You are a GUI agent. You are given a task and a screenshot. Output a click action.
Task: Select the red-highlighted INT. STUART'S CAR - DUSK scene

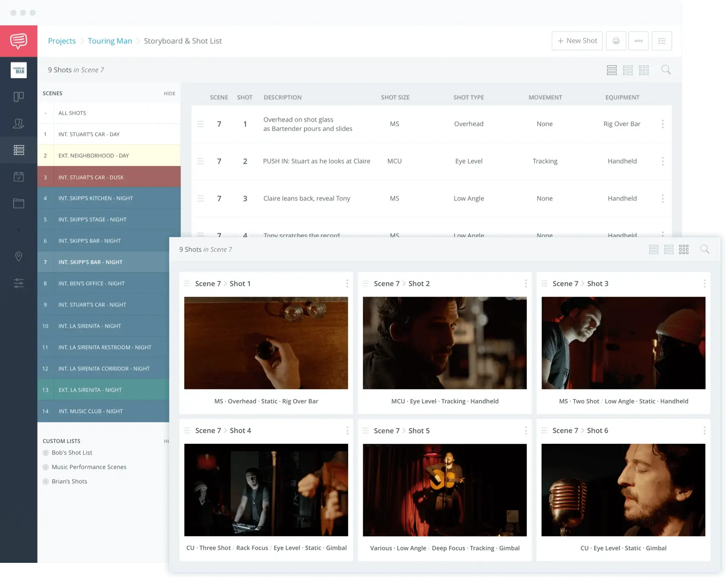tap(91, 177)
